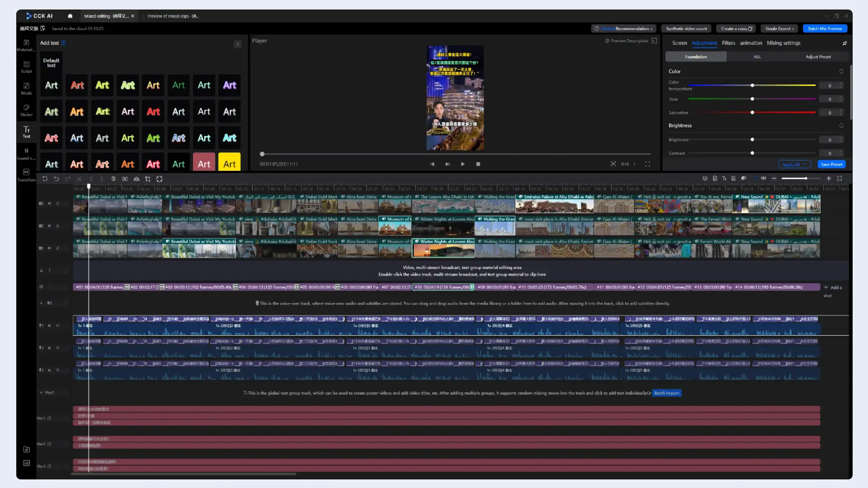Click the text Tr icon above timeline

[724, 178]
